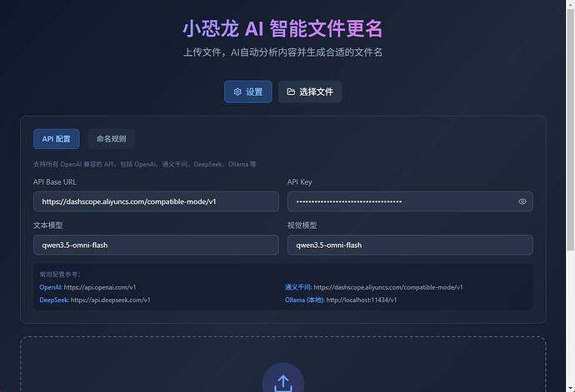
Task: Click the 文本模型 label text
Action: 48,226
